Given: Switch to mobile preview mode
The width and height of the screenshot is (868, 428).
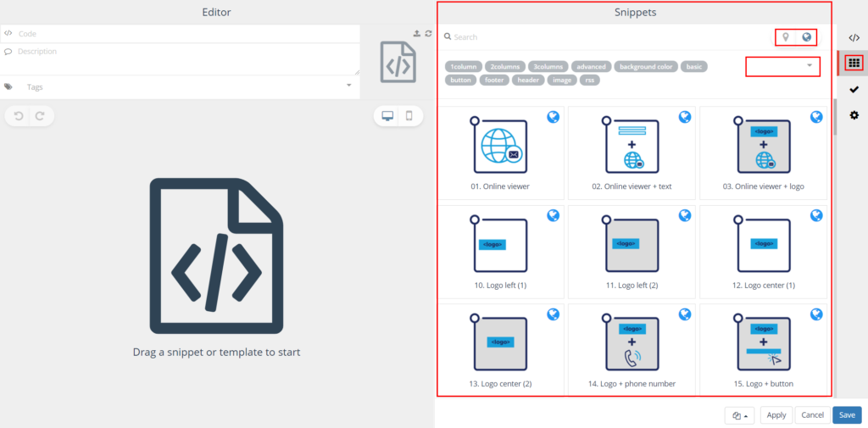Looking at the screenshot, I should pyautogui.click(x=409, y=116).
